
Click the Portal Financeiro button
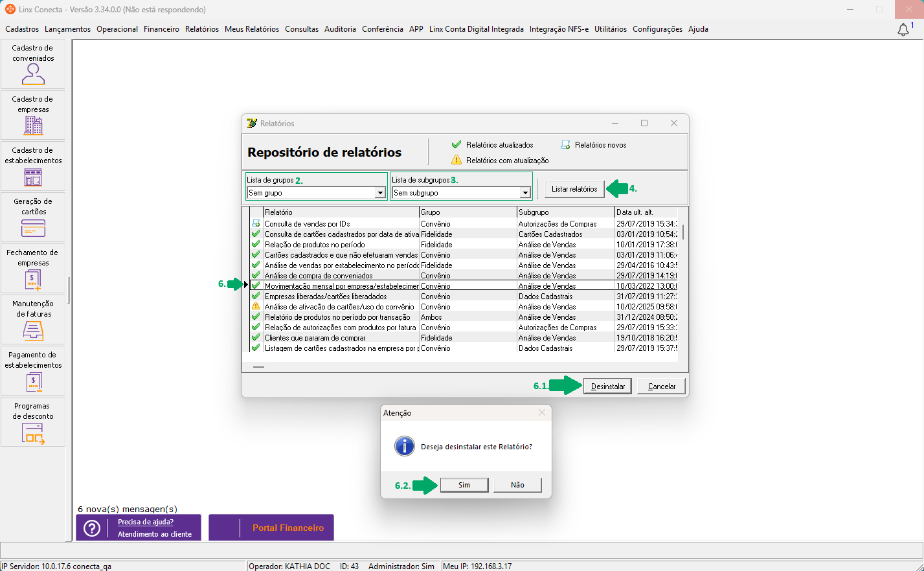click(271, 528)
